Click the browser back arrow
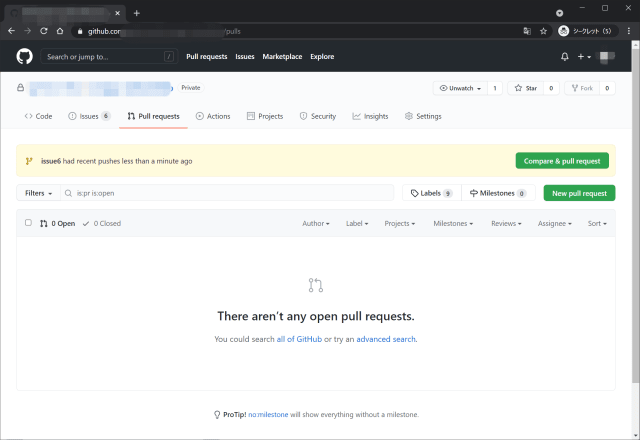Screen dimensions: 640x440 (11, 31)
